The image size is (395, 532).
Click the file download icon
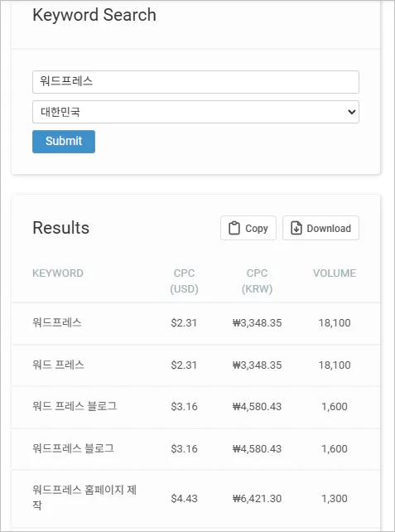(x=296, y=229)
